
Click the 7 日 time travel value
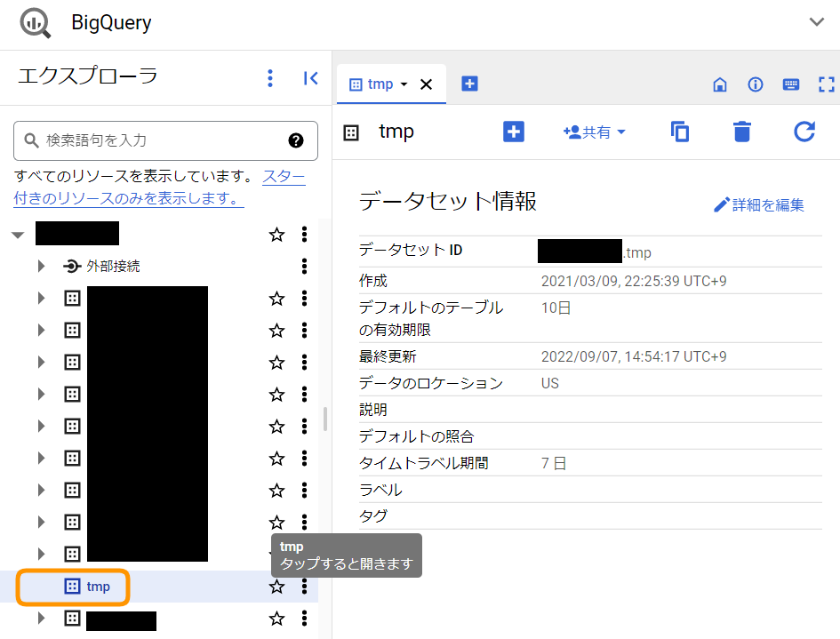(554, 463)
